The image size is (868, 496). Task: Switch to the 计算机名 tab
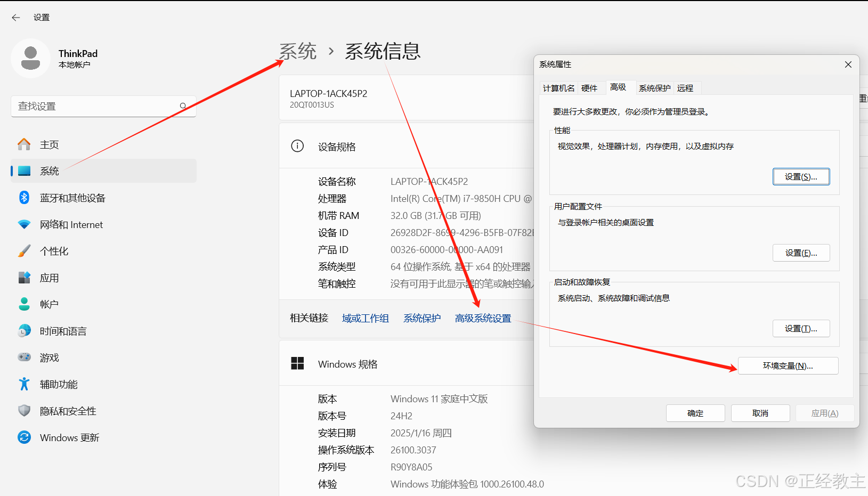tap(558, 88)
